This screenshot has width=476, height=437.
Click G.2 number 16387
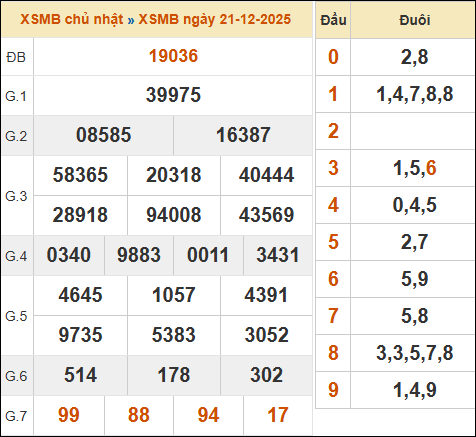tap(243, 135)
